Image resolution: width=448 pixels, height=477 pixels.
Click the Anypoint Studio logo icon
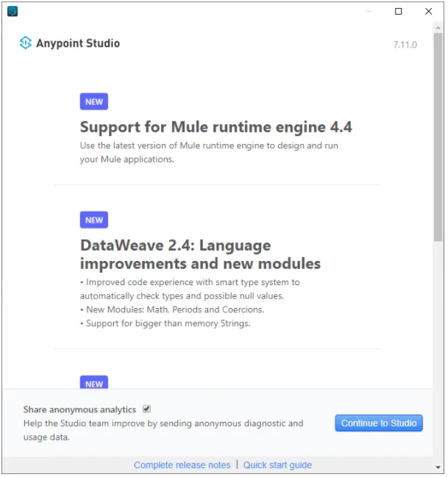click(26, 43)
